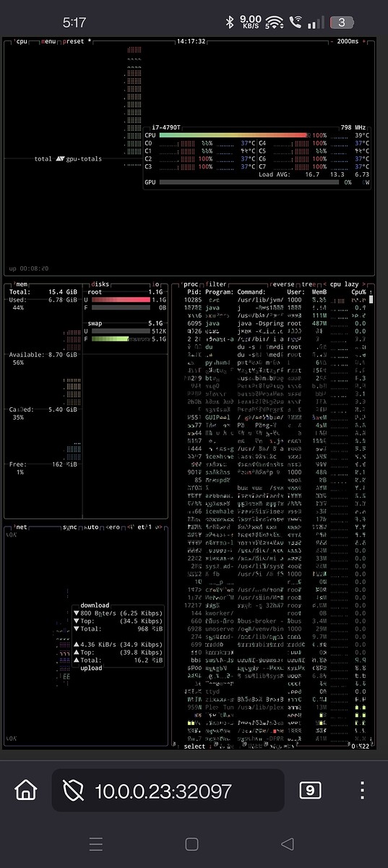Select java process row with pid 6095
Viewport: 388px width, 868px height.
[x=275, y=323]
